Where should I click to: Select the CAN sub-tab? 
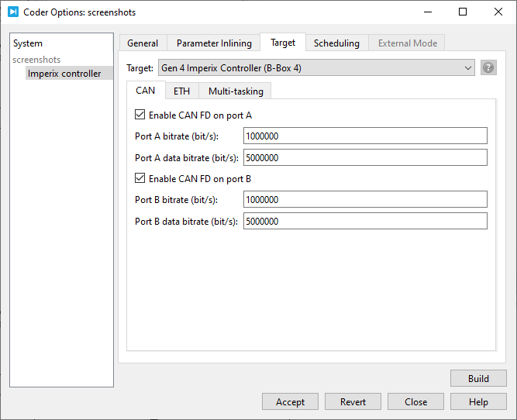[x=145, y=90]
